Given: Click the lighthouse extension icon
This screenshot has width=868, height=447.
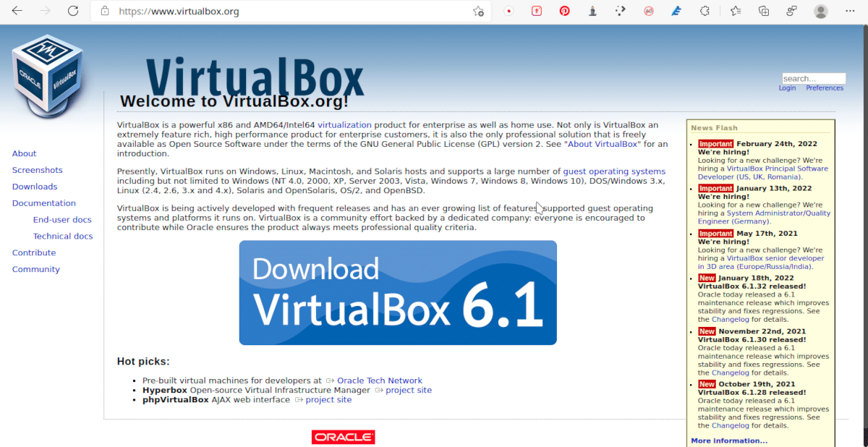Looking at the screenshot, I should (x=592, y=11).
